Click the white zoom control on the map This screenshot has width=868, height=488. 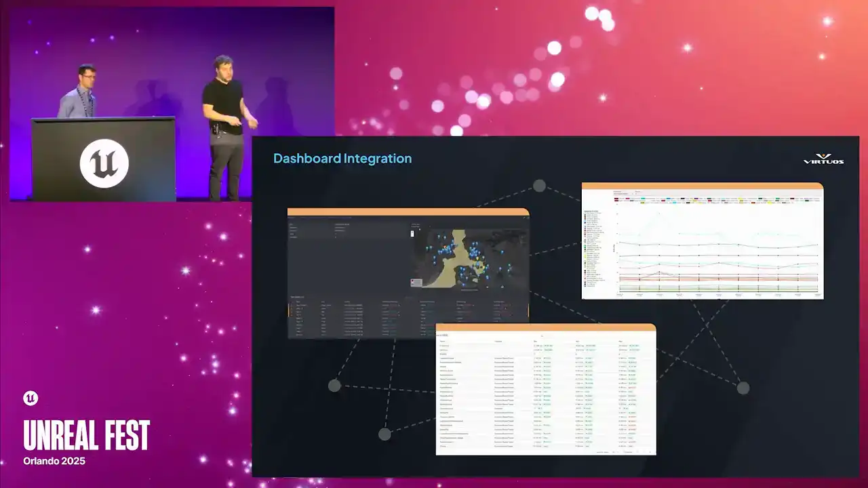point(412,233)
